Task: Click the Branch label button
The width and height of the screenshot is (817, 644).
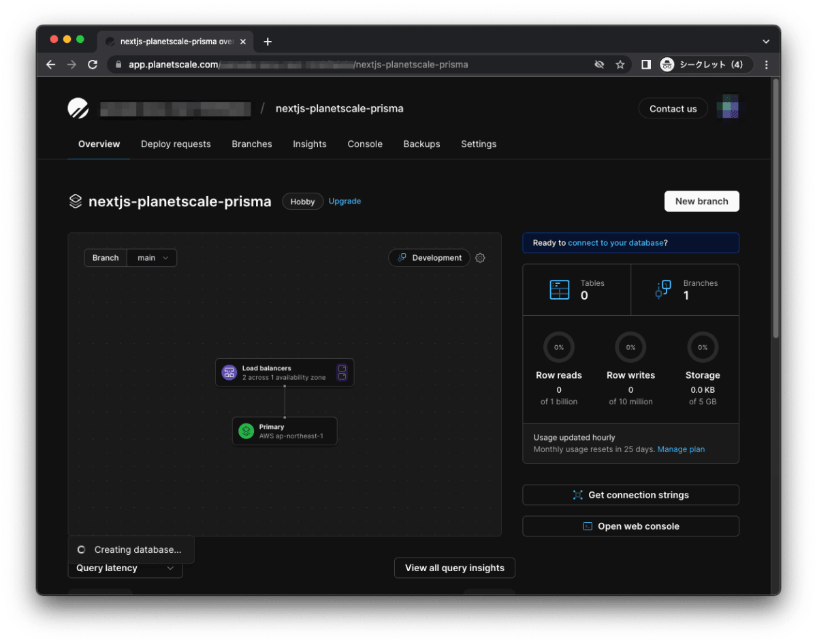Action: point(106,258)
